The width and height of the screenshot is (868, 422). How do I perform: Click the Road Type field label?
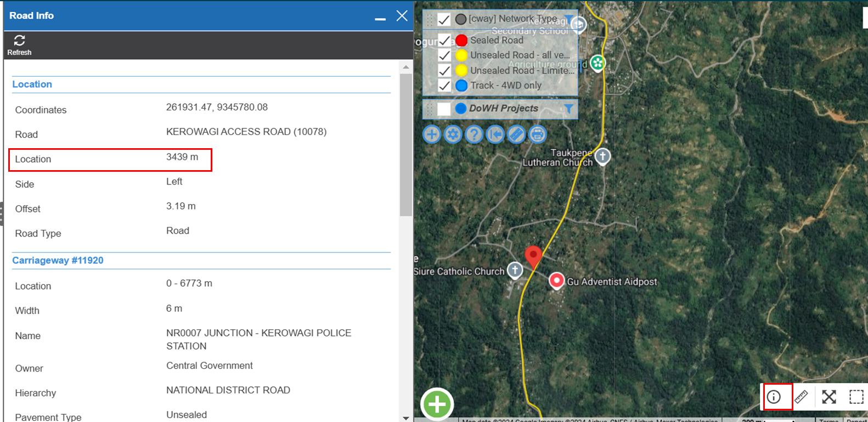pyautogui.click(x=38, y=234)
